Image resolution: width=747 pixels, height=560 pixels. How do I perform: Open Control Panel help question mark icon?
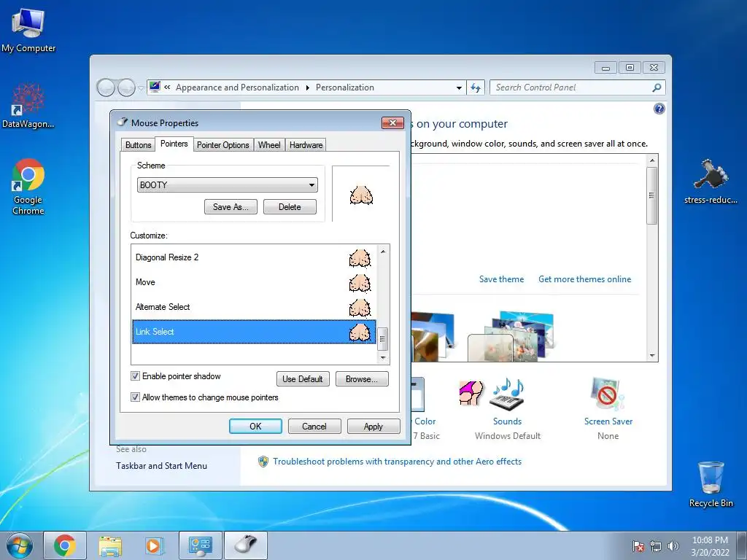pos(659,109)
